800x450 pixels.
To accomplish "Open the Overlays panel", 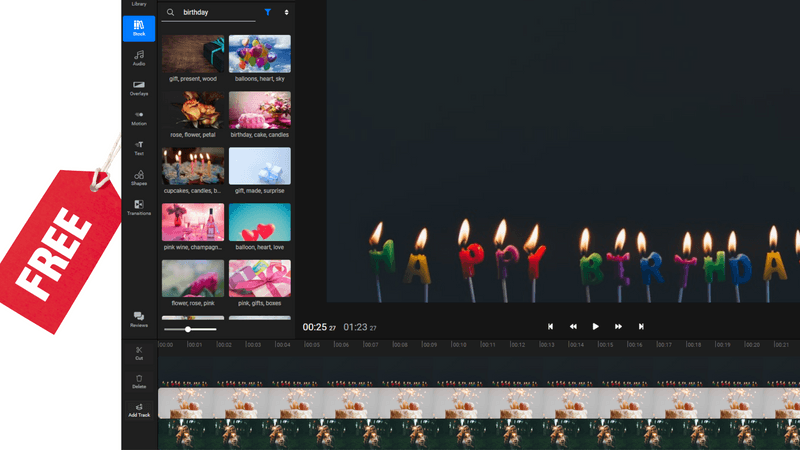I will click(139, 87).
